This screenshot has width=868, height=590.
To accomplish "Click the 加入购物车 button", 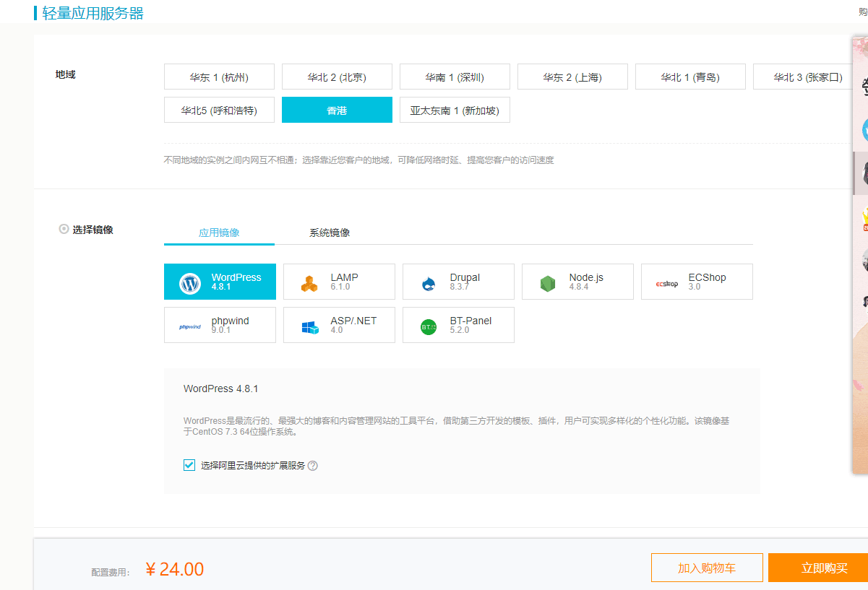I will [707, 568].
